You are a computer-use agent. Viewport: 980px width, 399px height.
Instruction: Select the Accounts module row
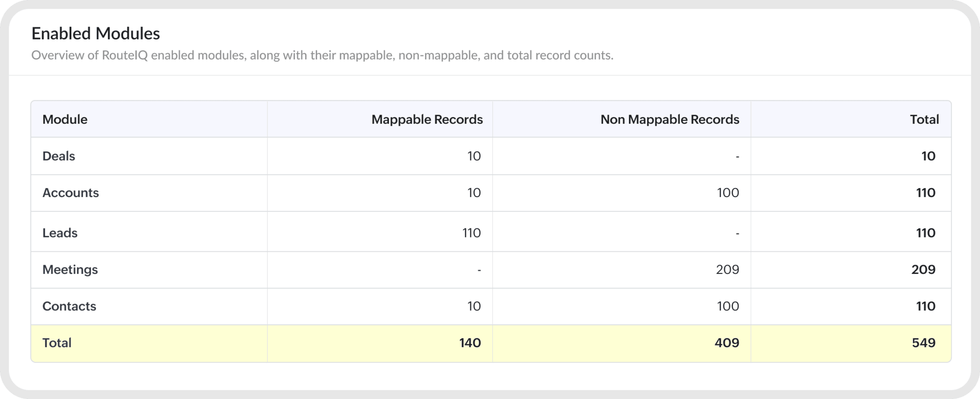coord(491,193)
